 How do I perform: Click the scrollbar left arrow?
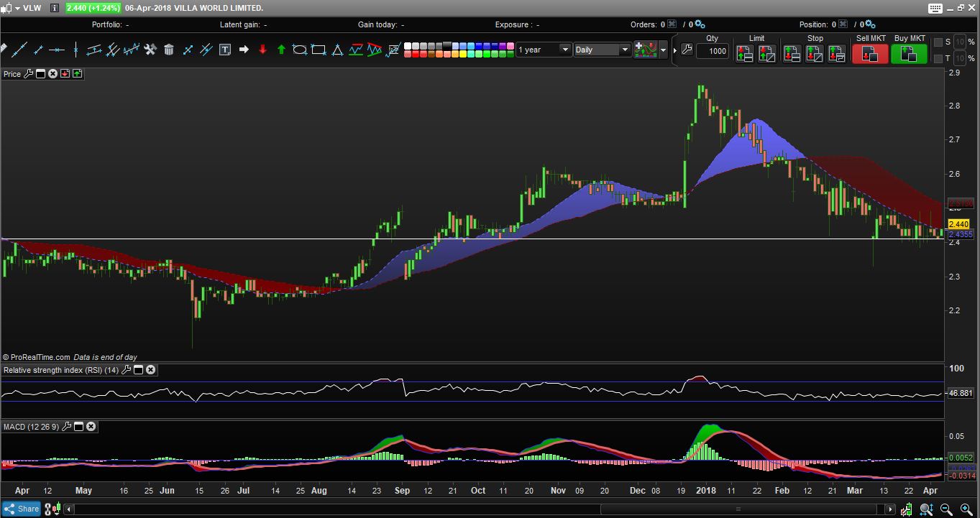click(x=70, y=509)
